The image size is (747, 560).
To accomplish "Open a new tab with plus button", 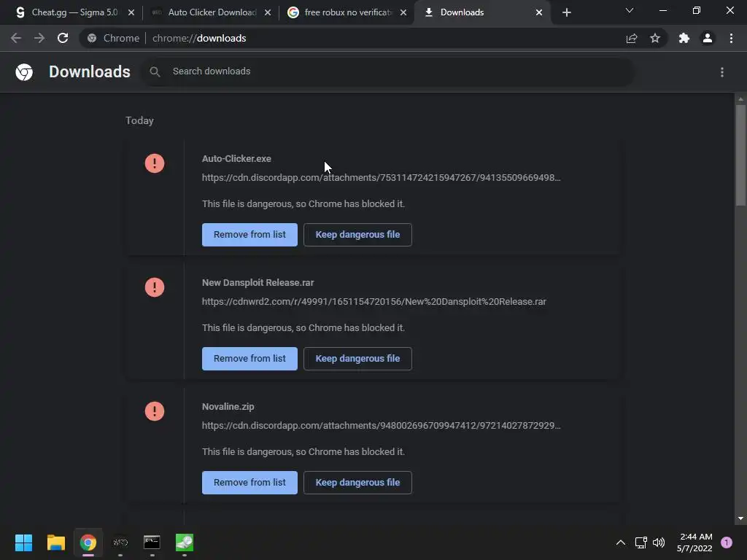I will (x=566, y=12).
